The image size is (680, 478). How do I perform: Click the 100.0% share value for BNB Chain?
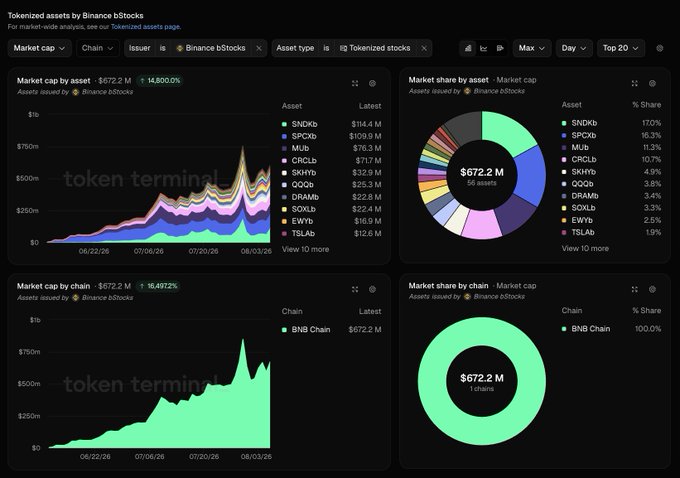pyautogui.click(x=648, y=329)
